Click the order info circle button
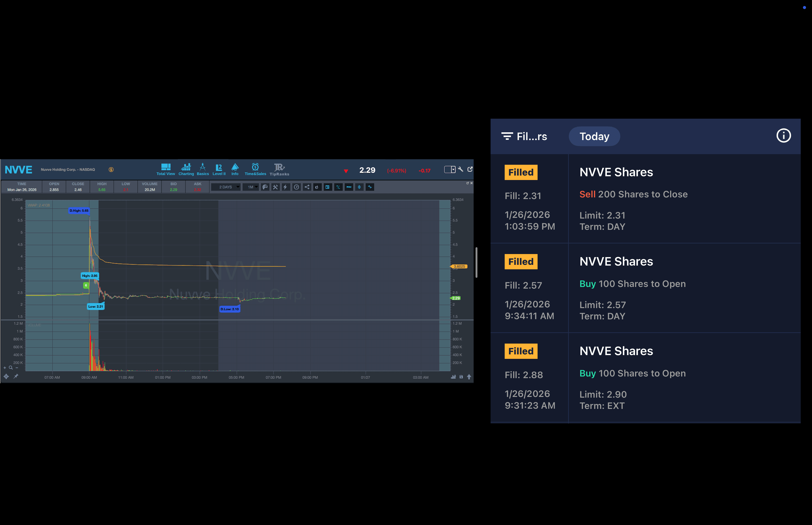This screenshot has width=812, height=525. tap(783, 136)
